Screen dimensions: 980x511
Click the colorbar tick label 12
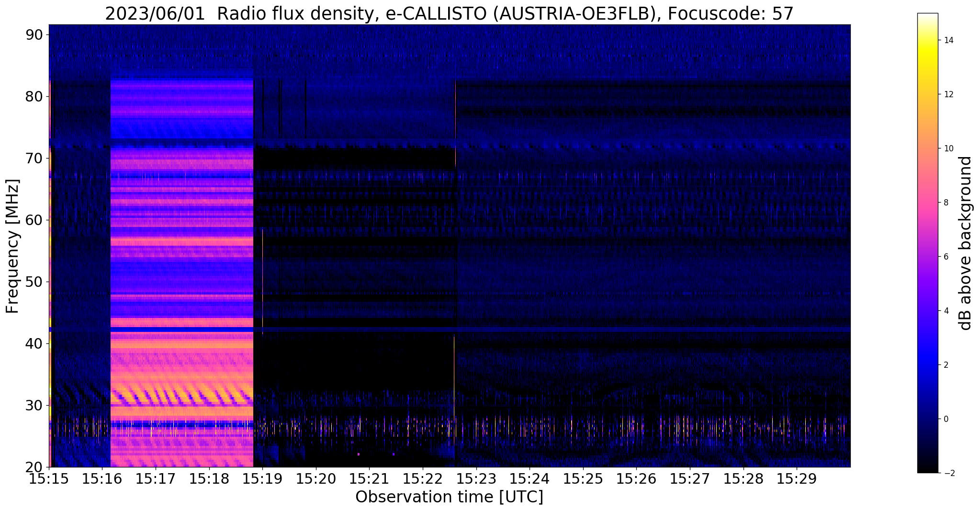948,94
